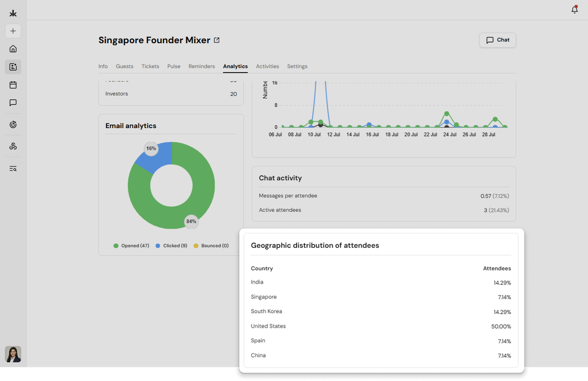Switch to the Info tab
This screenshot has height=381, width=588.
pos(103,67)
